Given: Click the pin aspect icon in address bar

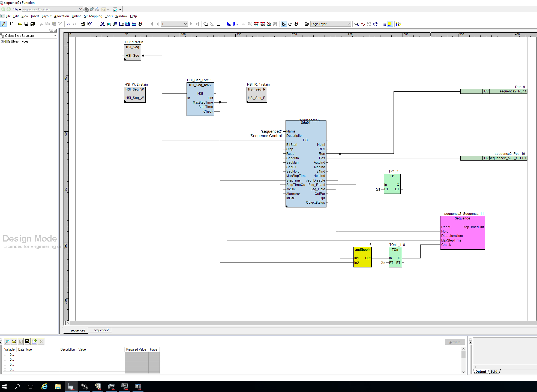Looking at the screenshot, I should [92, 9].
